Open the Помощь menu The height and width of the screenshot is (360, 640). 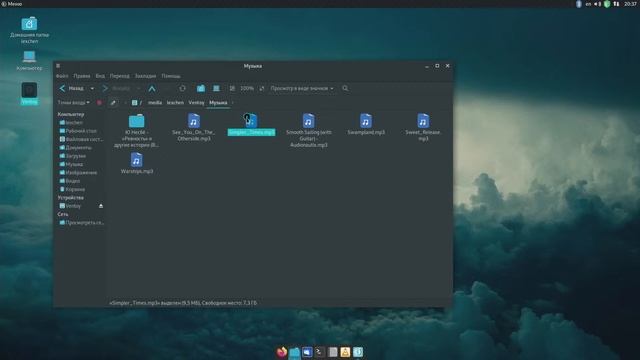coord(171,76)
